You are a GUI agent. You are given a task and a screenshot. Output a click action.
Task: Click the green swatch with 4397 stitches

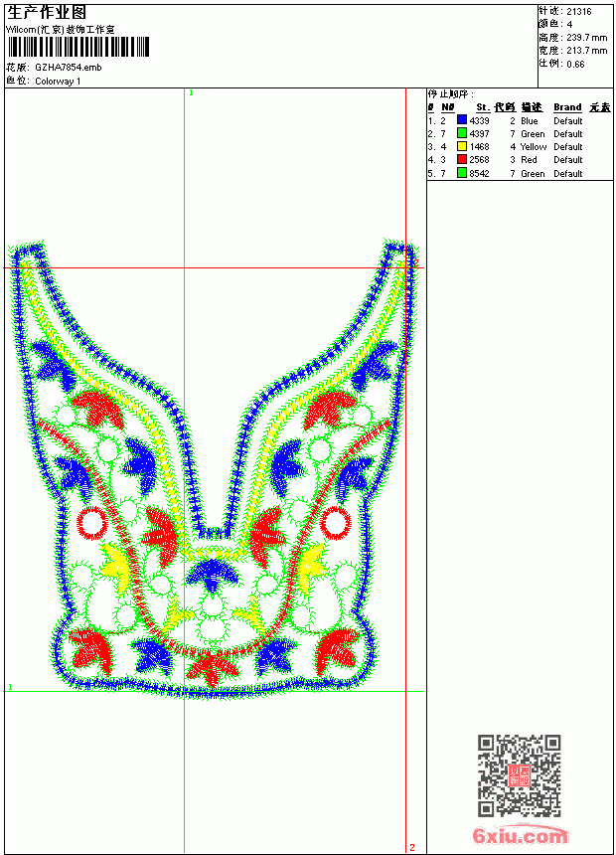[462, 133]
